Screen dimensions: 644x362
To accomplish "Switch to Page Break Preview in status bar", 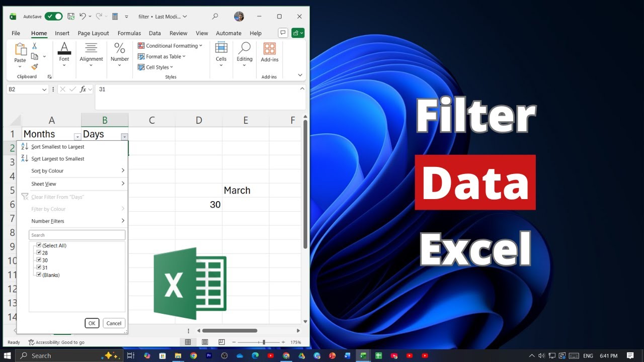I will coord(221,342).
